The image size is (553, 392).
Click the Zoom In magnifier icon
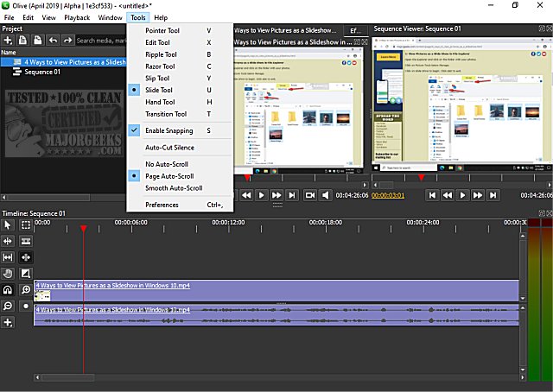[26, 289]
